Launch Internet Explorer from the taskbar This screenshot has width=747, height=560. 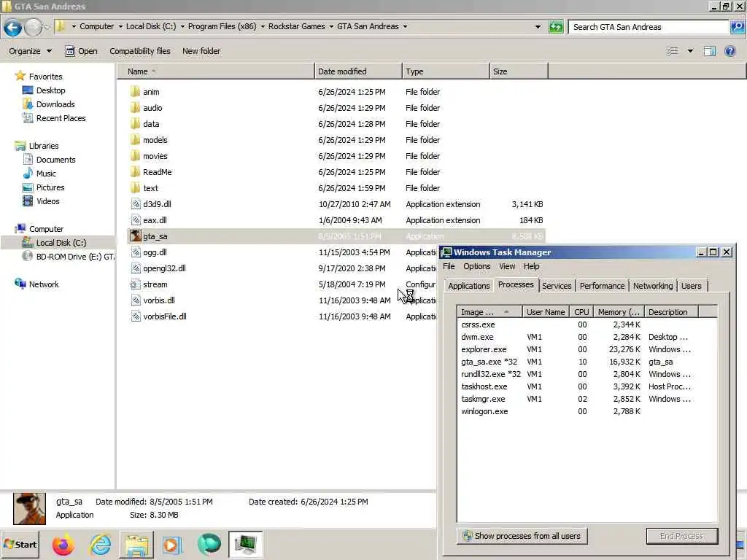100,545
